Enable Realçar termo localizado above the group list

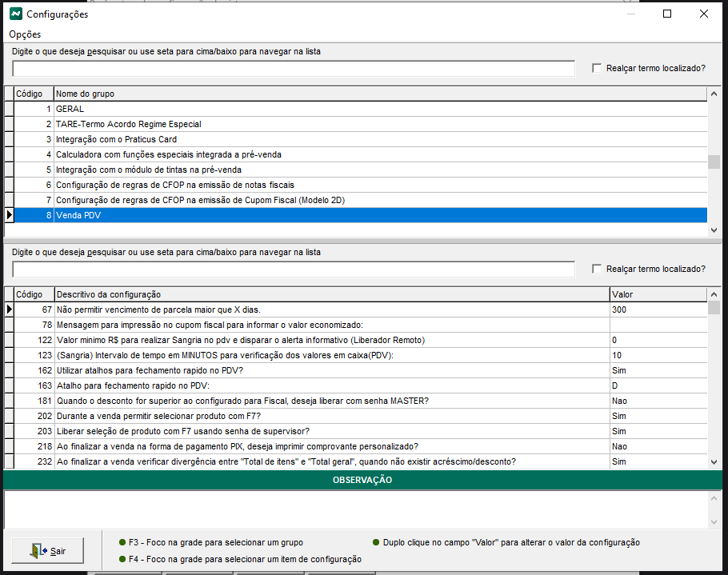pyautogui.click(x=597, y=68)
